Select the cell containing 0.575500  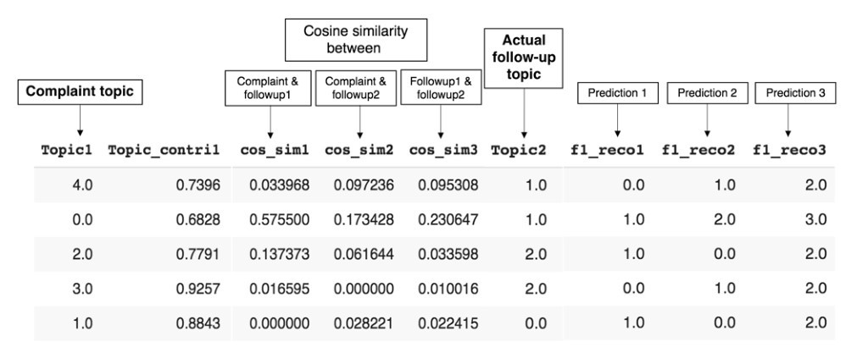tap(280, 219)
